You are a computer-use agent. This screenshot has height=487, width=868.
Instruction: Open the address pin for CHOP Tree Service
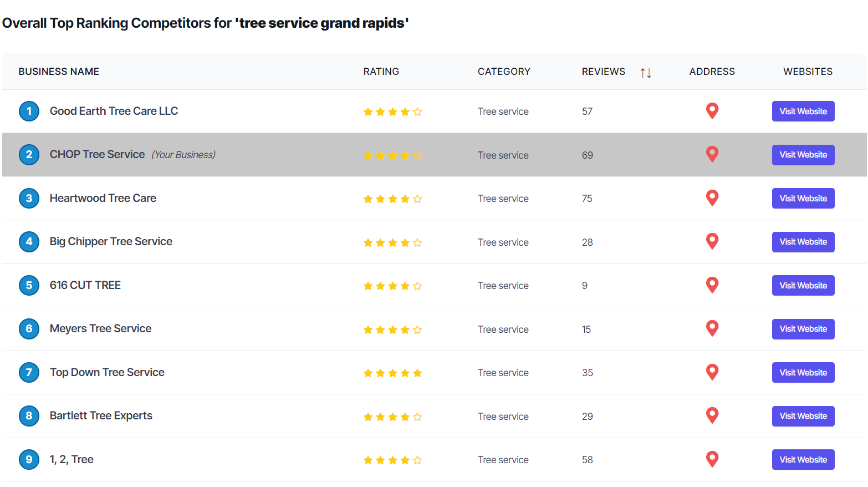[712, 154]
